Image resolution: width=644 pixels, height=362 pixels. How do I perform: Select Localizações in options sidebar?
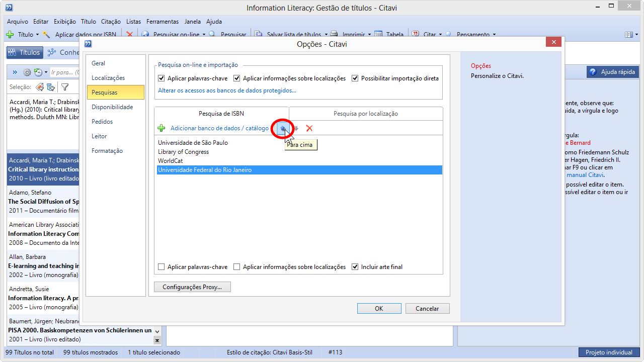tap(116, 78)
